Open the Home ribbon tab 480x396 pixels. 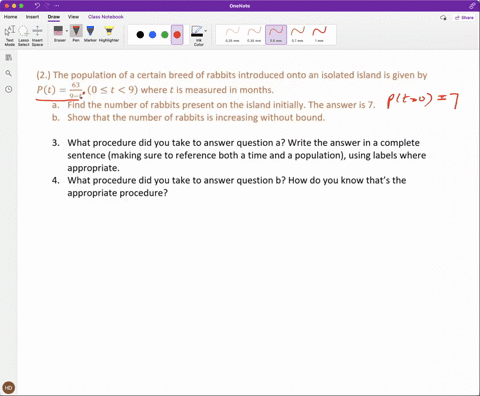tap(11, 17)
